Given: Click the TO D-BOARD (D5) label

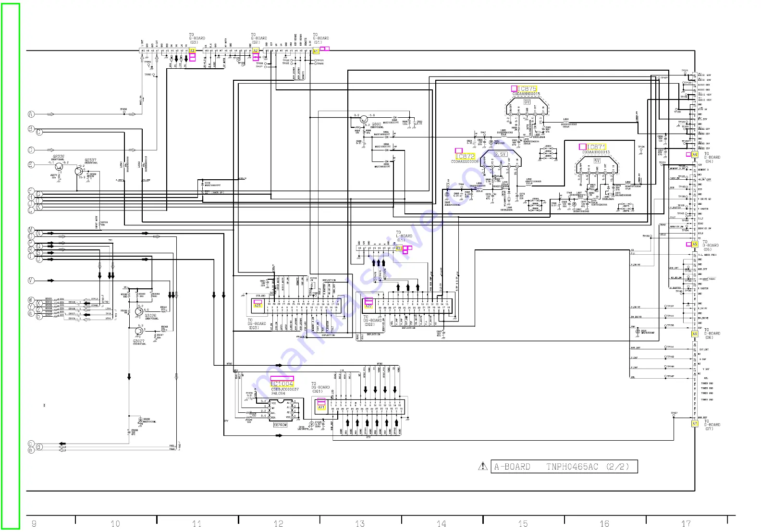Looking at the screenshot, I should click(x=711, y=246).
